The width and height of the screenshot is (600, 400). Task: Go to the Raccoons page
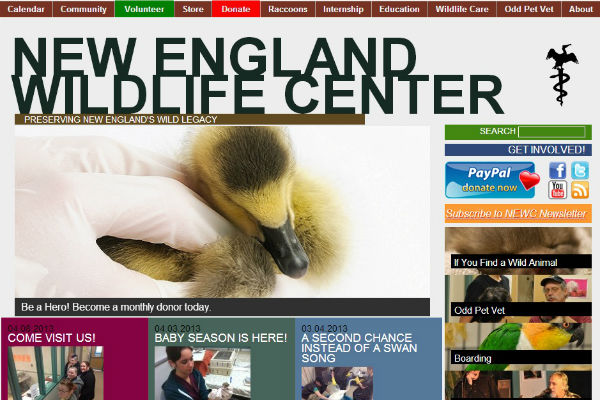288,9
